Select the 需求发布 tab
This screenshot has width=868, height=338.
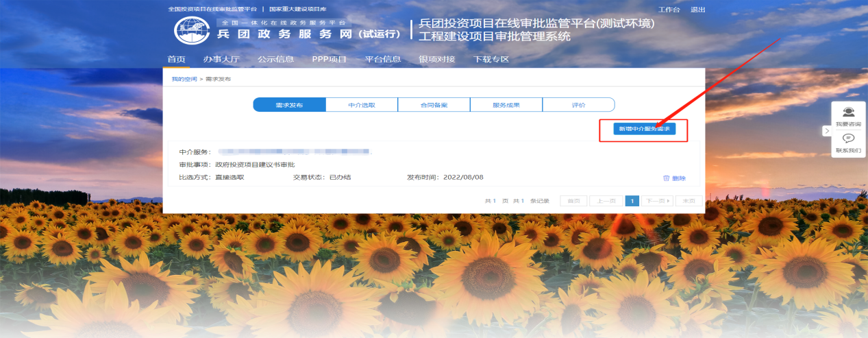tap(289, 105)
